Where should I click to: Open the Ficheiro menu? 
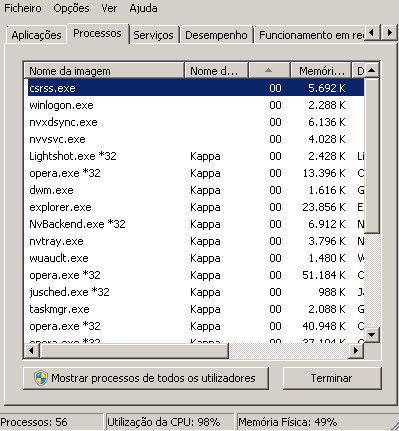23,8
